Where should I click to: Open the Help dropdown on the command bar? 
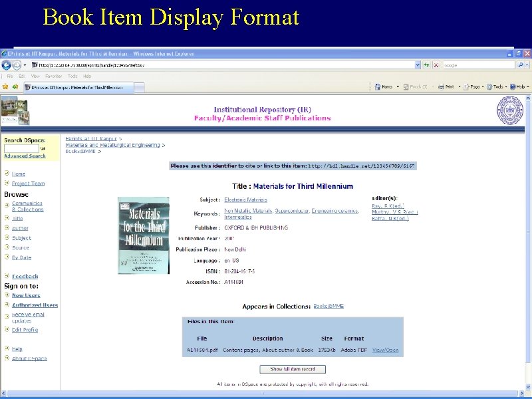point(528,86)
